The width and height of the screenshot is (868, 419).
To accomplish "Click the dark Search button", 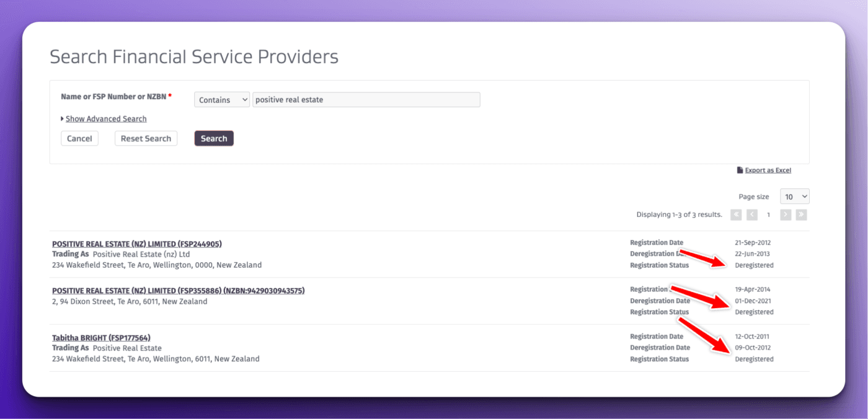I will pyautogui.click(x=214, y=138).
